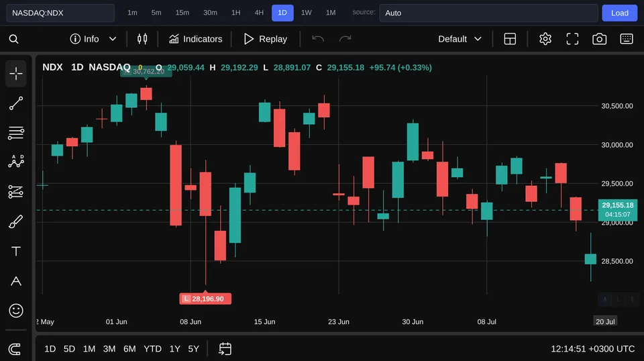Set the date range to YTD
This screenshot has width=644, height=361.
pyautogui.click(x=152, y=349)
